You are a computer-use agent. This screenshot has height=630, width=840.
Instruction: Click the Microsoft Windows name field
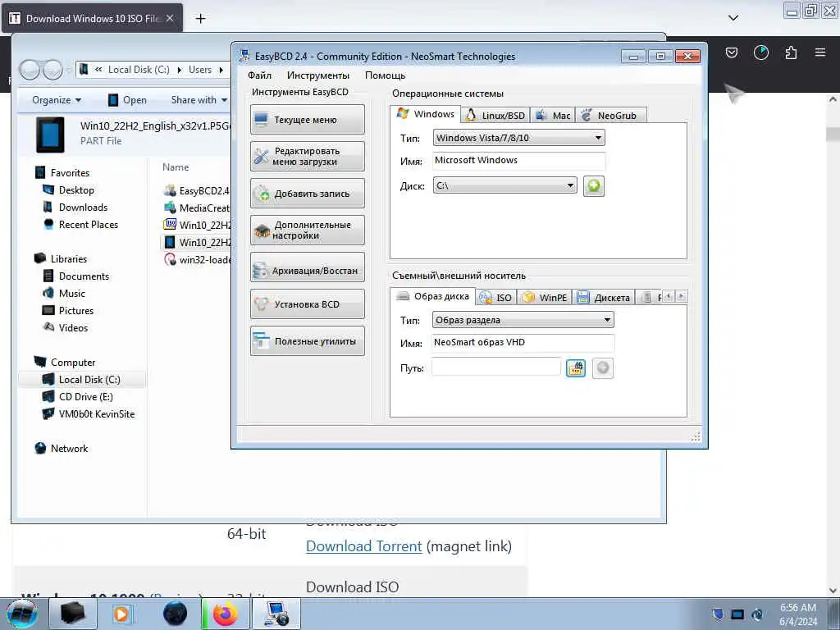click(518, 160)
